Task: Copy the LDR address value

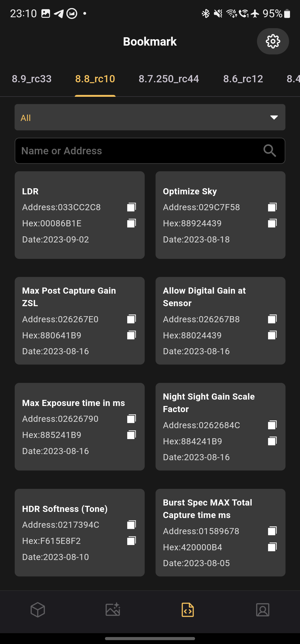Action: (131, 207)
